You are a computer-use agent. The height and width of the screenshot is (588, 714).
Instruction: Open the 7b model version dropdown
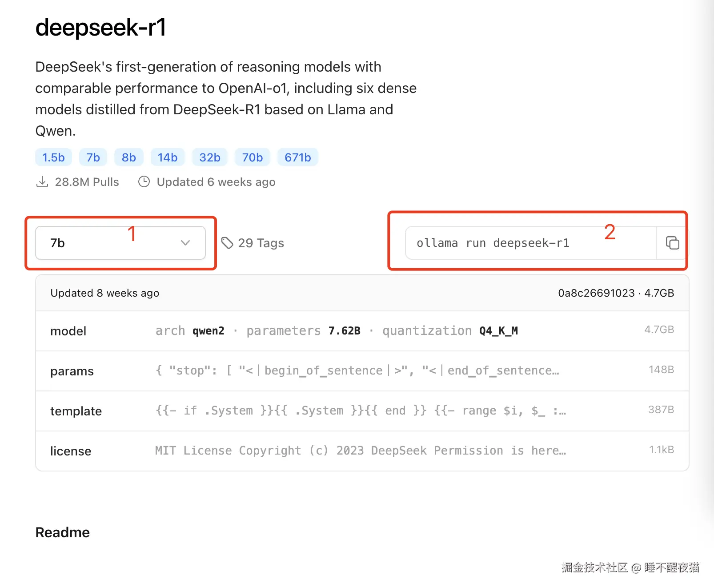click(120, 243)
